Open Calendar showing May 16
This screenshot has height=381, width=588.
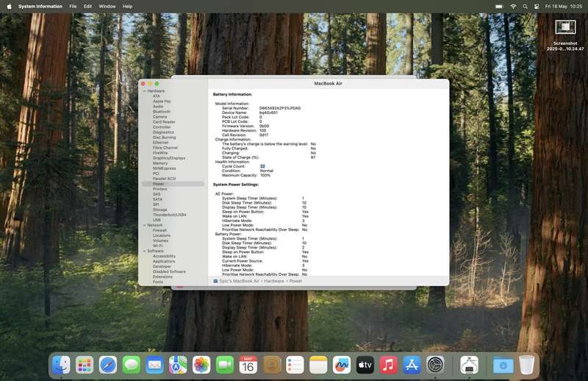click(x=248, y=365)
